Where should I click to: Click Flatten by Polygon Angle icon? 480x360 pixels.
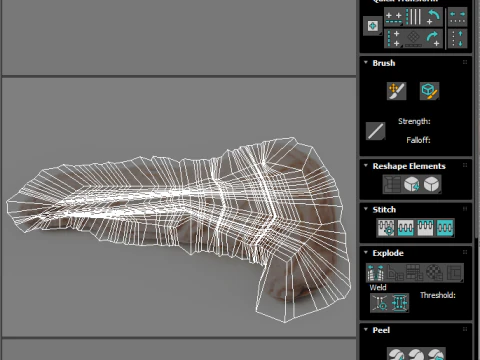point(395,273)
